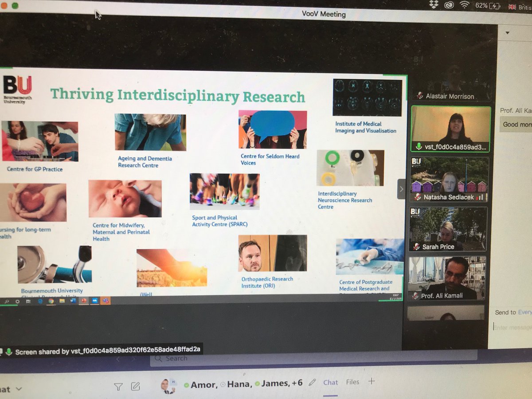This screenshot has width=532, height=399.
Task: Expand the Chat dropdown chevron in Teams
Action: click(19, 389)
